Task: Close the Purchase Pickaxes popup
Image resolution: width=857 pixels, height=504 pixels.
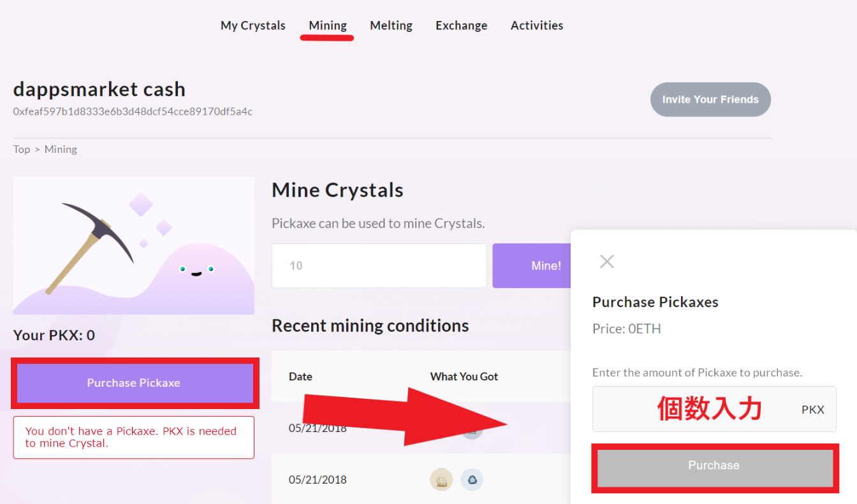Action: click(x=607, y=261)
